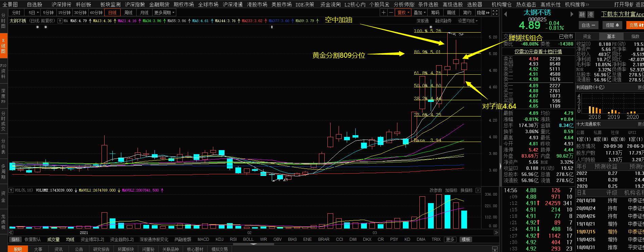The width and height of the screenshot is (644, 252).
Task: Click 打开导航 in top right
Action: [x=624, y=4]
